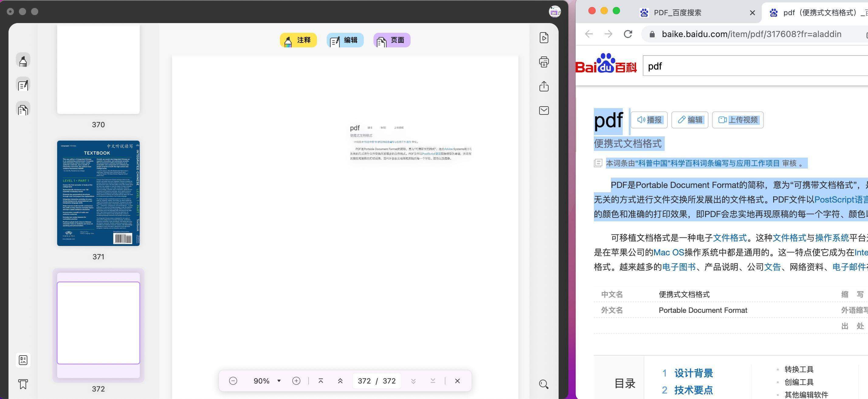Screen dimensions: 868x399
Task: Open the 操作系统 link
Action: coord(832,238)
